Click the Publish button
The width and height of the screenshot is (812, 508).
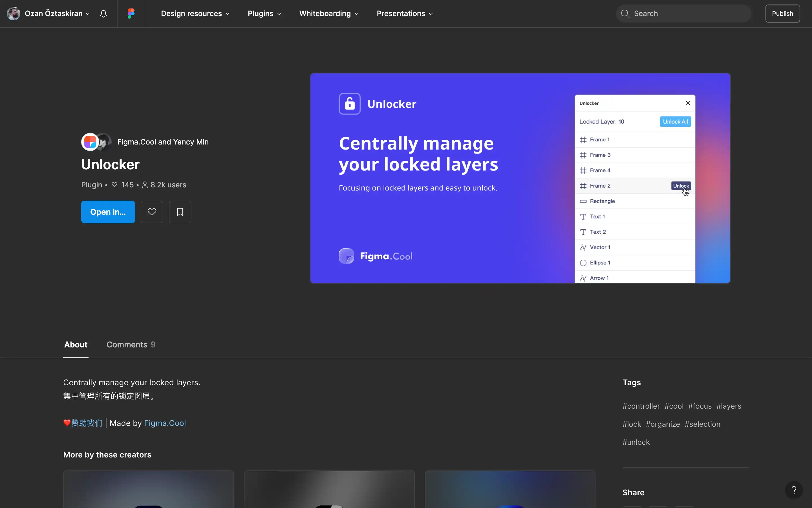(782, 14)
